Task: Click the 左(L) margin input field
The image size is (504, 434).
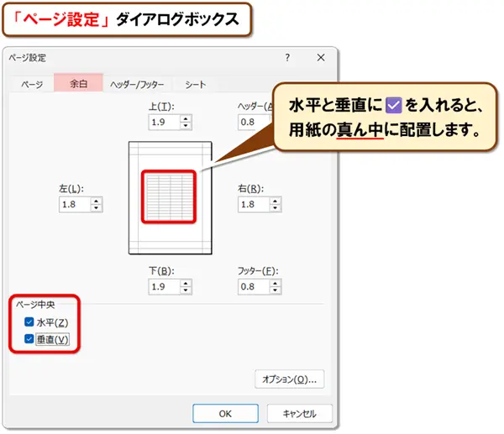Action: pos(75,204)
